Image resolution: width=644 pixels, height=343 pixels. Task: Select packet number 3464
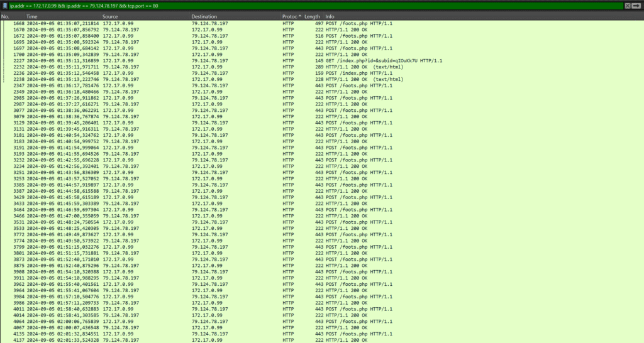tap(322, 210)
